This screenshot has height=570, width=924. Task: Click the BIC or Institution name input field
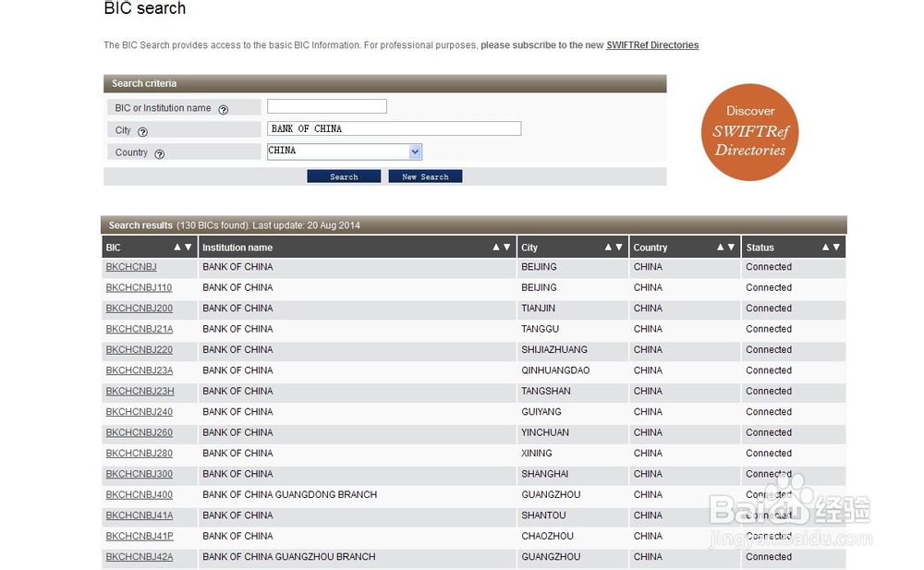click(327, 106)
